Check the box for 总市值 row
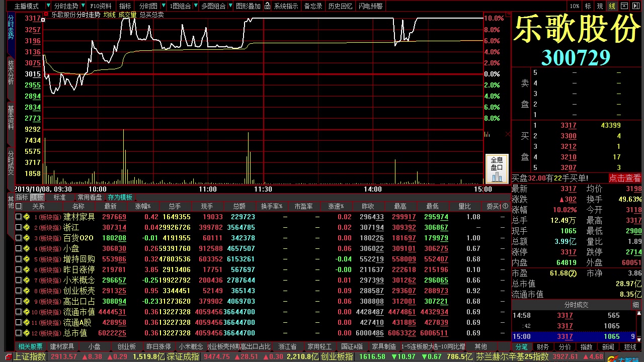 coord(19,333)
